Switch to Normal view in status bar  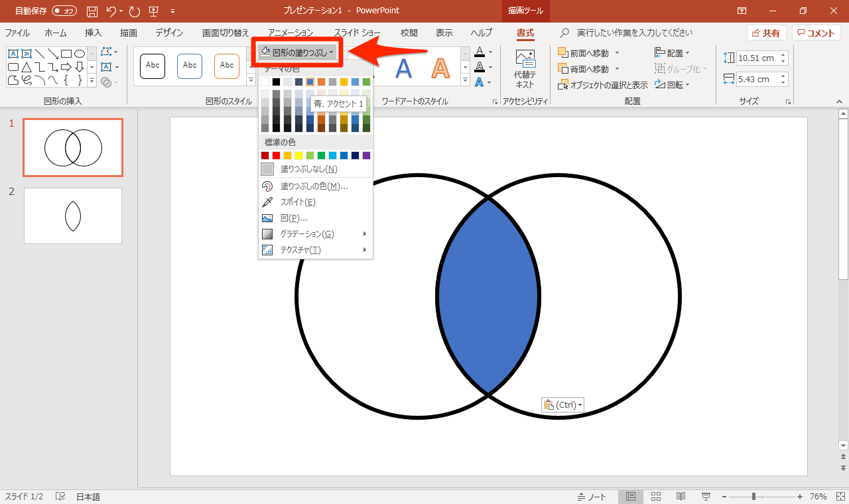(x=631, y=497)
